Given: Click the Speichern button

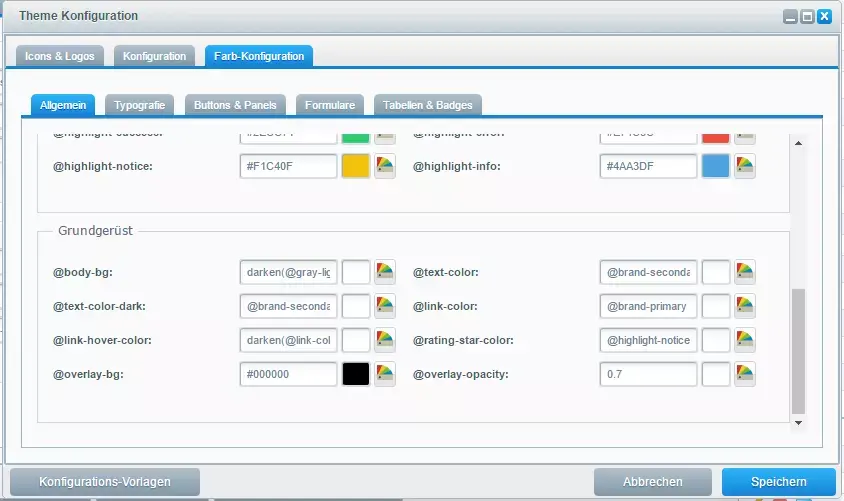Looking at the screenshot, I should [x=778, y=482].
